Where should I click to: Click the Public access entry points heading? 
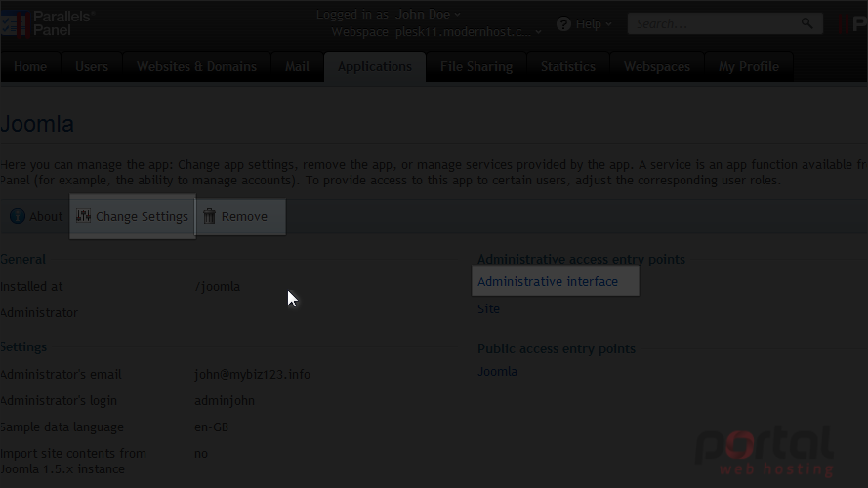(x=557, y=349)
